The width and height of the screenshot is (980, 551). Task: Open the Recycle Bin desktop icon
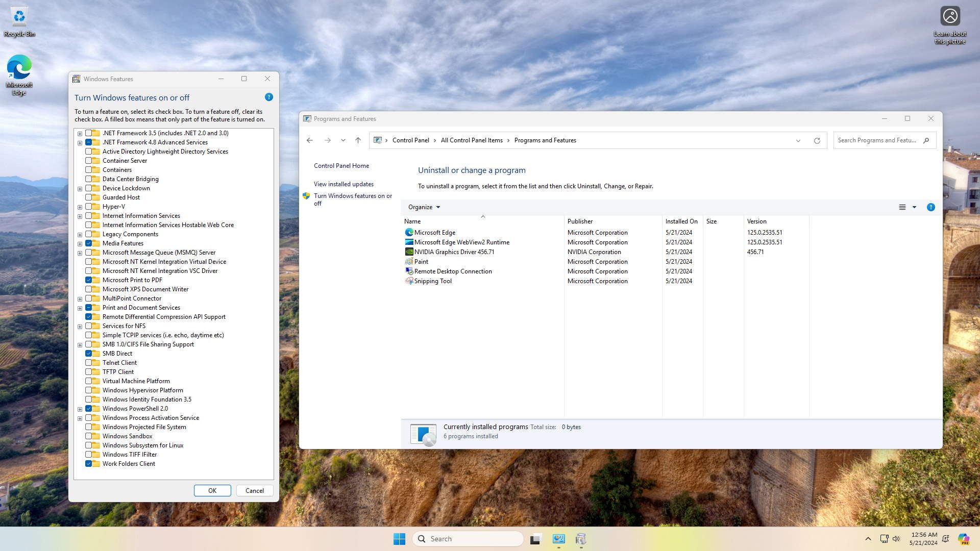tap(19, 21)
